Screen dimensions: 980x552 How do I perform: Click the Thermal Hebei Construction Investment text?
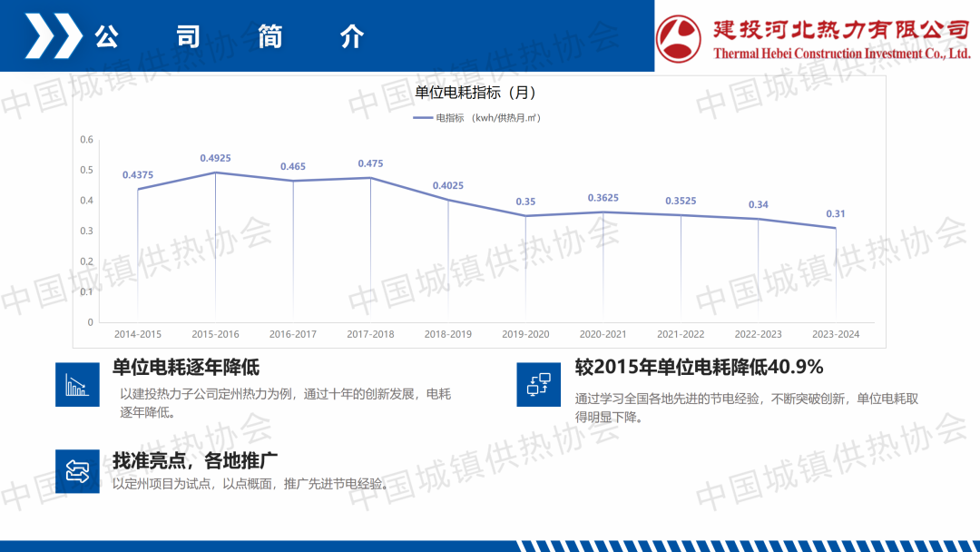(841, 54)
